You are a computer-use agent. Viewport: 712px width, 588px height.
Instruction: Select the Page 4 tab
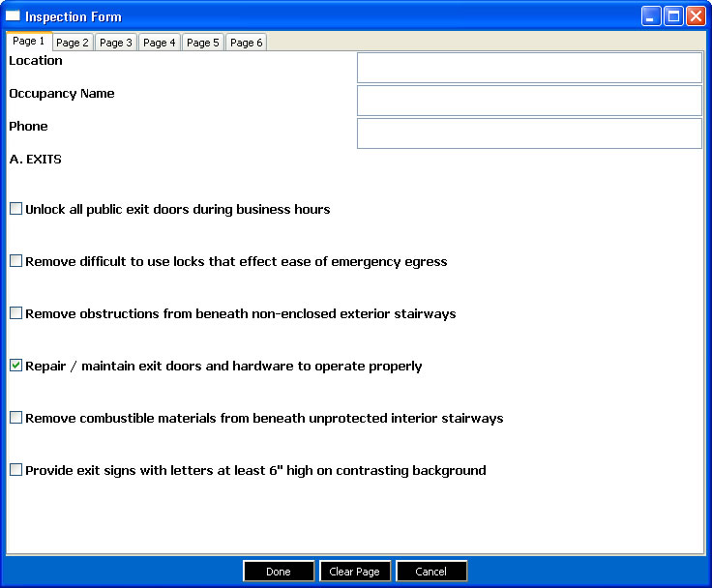click(x=160, y=43)
